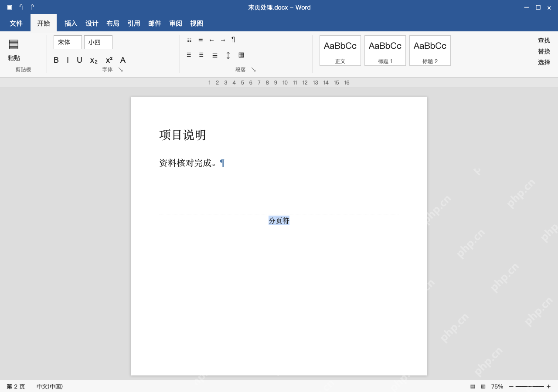Screen dimensions: 558x392
Task: Click the zoom out minus button
Action: 511,386
